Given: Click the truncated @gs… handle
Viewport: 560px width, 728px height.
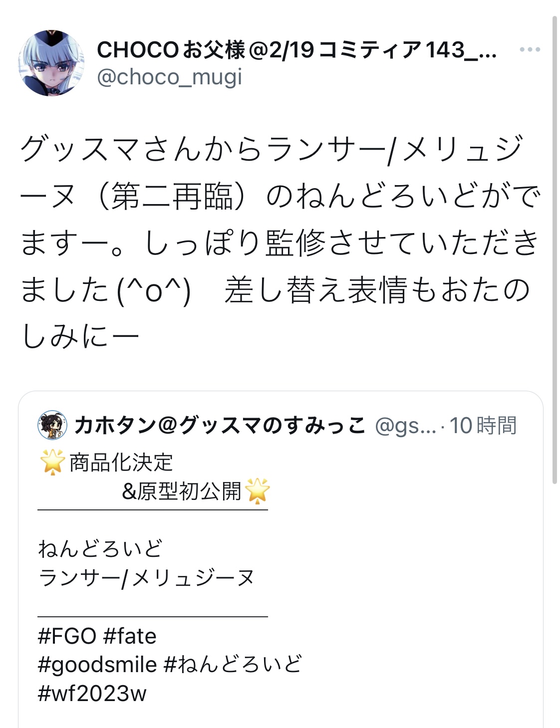Looking at the screenshot, I should tap(405, 426).
